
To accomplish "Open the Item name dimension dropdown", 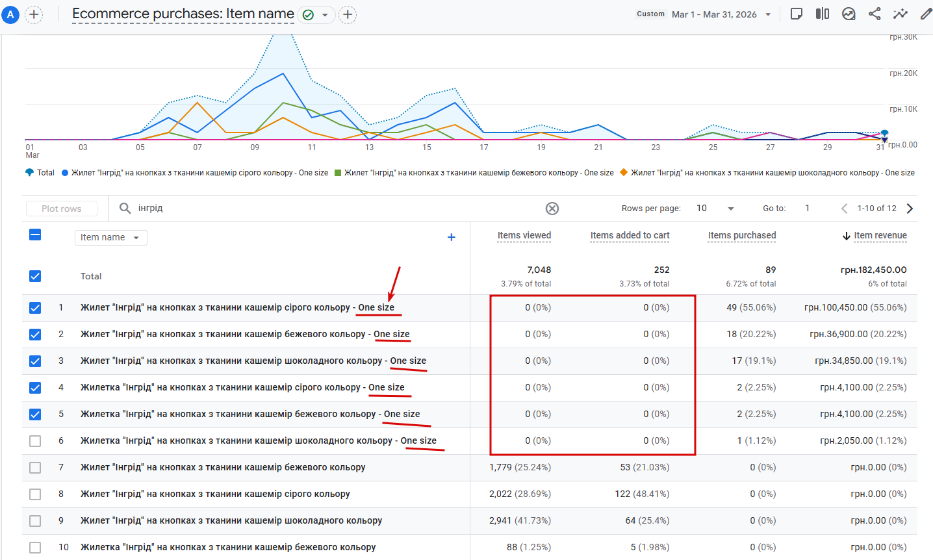I will click(110, 238).
